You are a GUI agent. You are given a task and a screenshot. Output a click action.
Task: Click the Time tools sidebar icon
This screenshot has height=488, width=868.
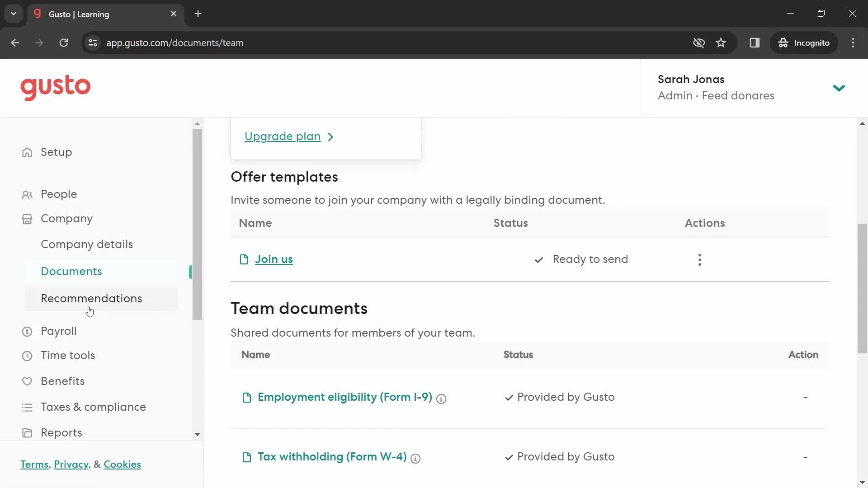pyautogui.click(x=27, y=356)
